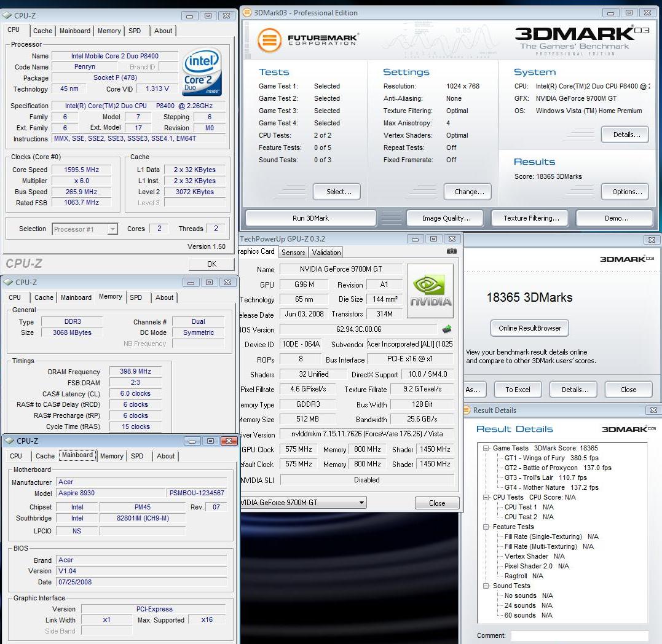Select Ragtroll tree row

524,576
